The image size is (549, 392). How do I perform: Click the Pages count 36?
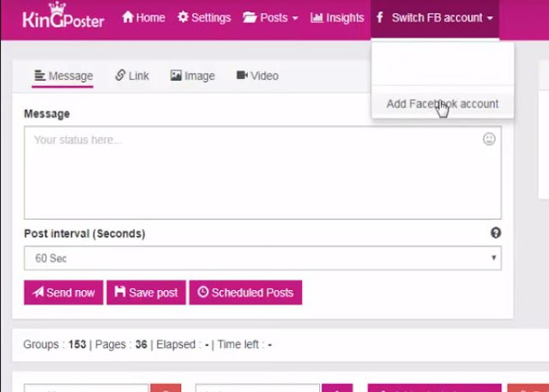pos(141,345)
